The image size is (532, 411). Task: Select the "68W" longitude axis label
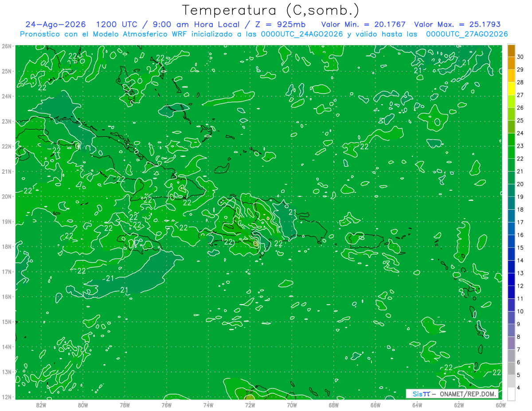coord(333,404)
